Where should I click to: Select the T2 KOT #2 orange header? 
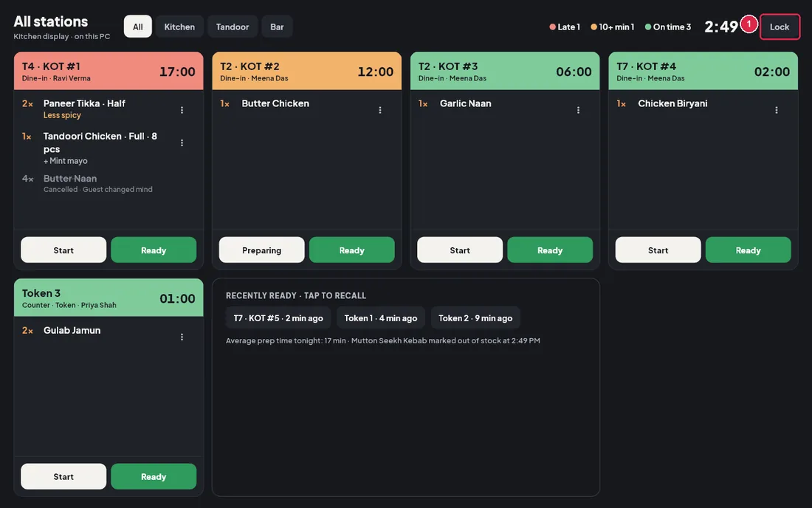tap(306, 71)
